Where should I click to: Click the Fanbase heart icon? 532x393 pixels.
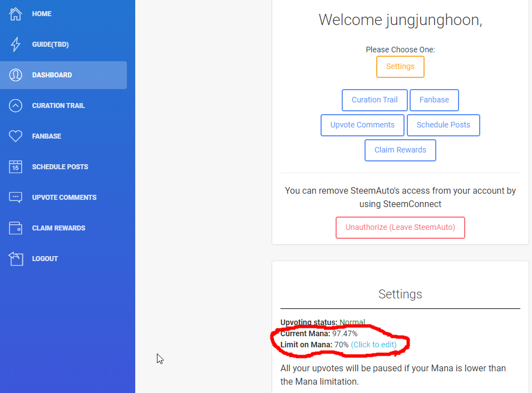click(x=16, y=136)
